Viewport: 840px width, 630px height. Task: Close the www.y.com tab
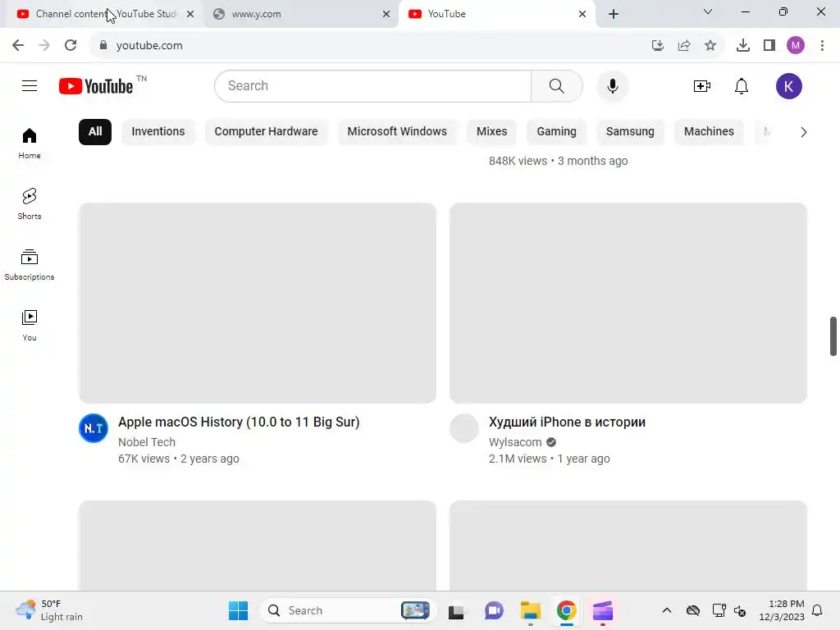tap(386, 14)
